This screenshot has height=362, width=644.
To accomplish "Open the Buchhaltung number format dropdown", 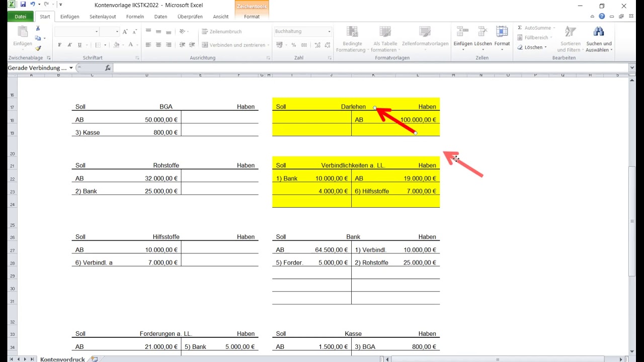I will [x=330, y=32].
